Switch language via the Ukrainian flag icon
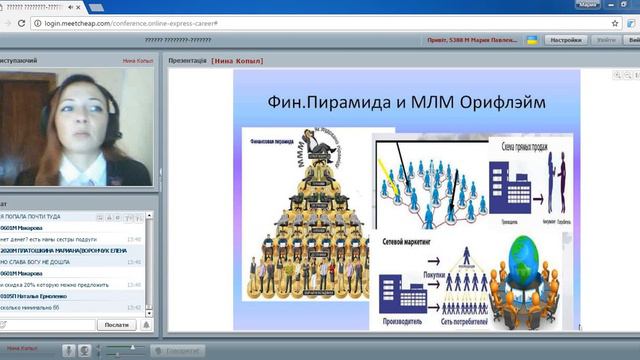The height and width of the screenshot is (360, 640). coord(532,40)
